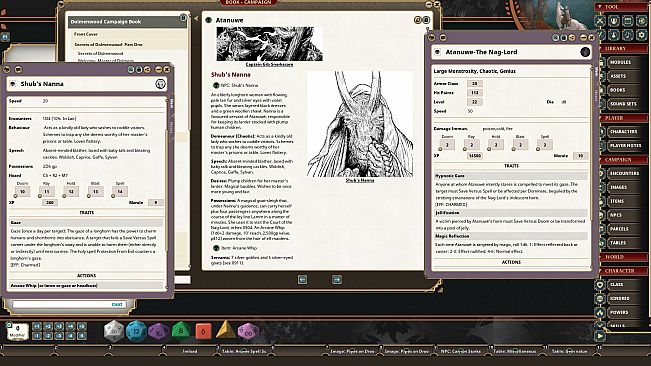651x366 pixels.
Task: Open the Assets library button
Action: (x=626, y=76)
